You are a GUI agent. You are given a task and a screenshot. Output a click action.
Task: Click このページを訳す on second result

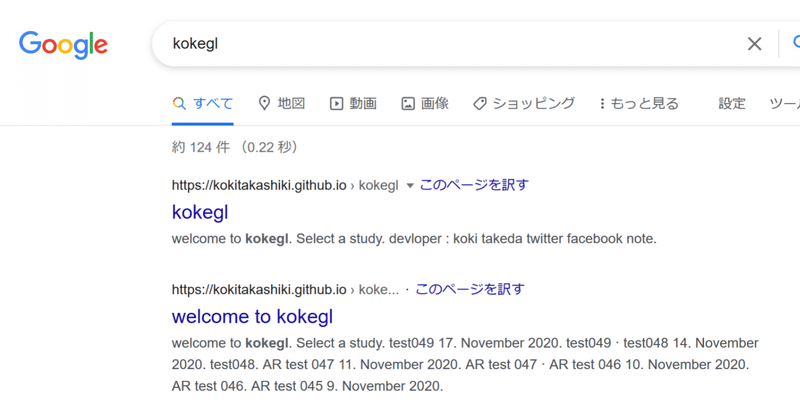point(469,289)
